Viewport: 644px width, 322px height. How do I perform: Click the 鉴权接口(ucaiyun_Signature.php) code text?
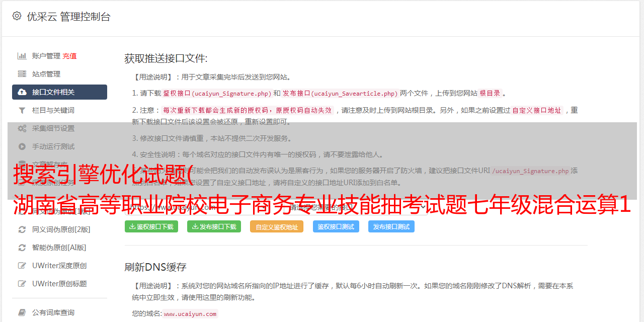click(x=217, y=93)
